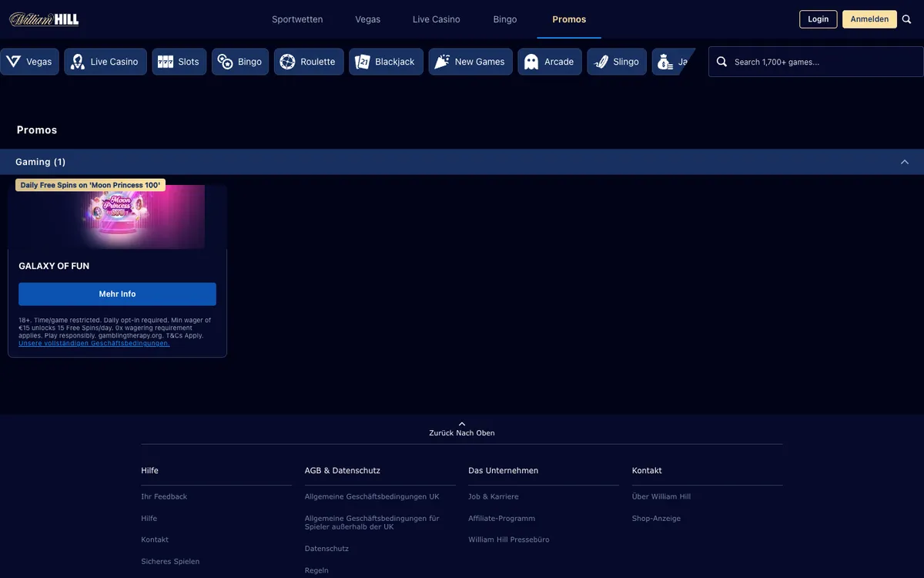Open Affiliate-Programm footer link

(x=501, y=518)
